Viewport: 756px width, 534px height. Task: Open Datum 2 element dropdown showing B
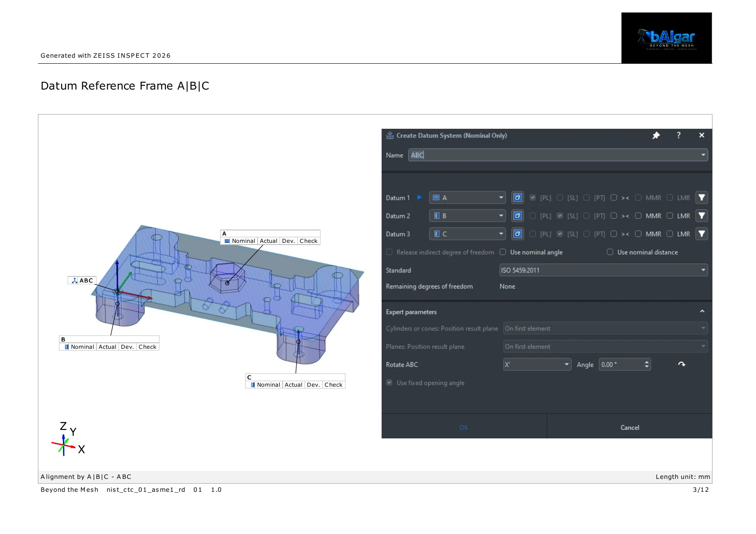[467, 216]
